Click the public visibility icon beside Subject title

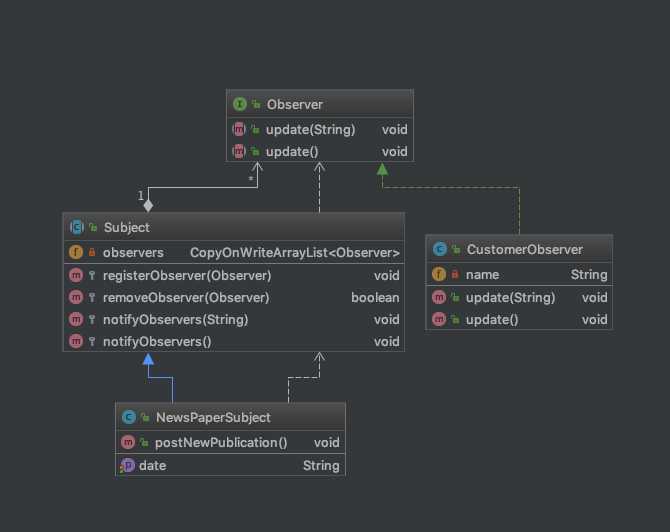(93, 227)
